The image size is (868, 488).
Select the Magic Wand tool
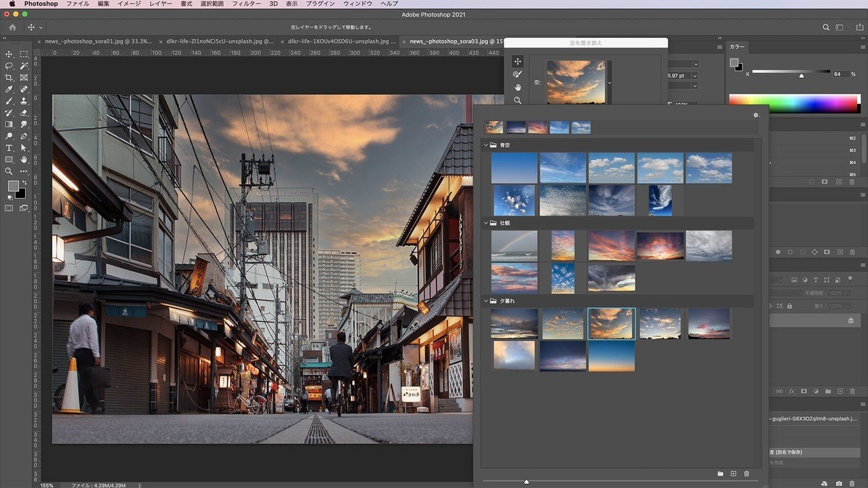point(24,66)
